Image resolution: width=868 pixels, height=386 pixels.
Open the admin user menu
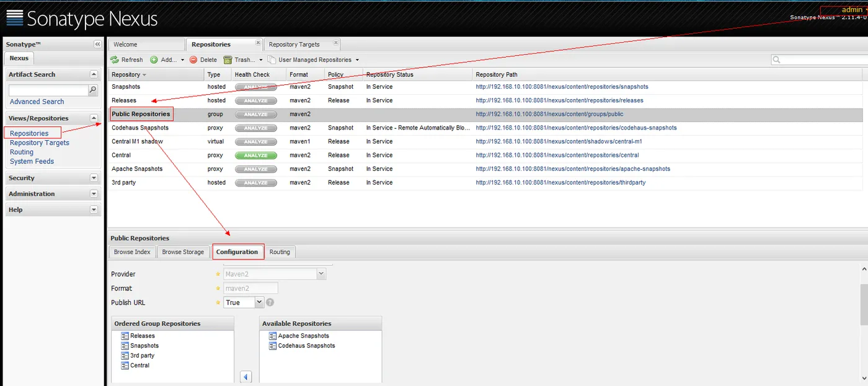point(853,9)
